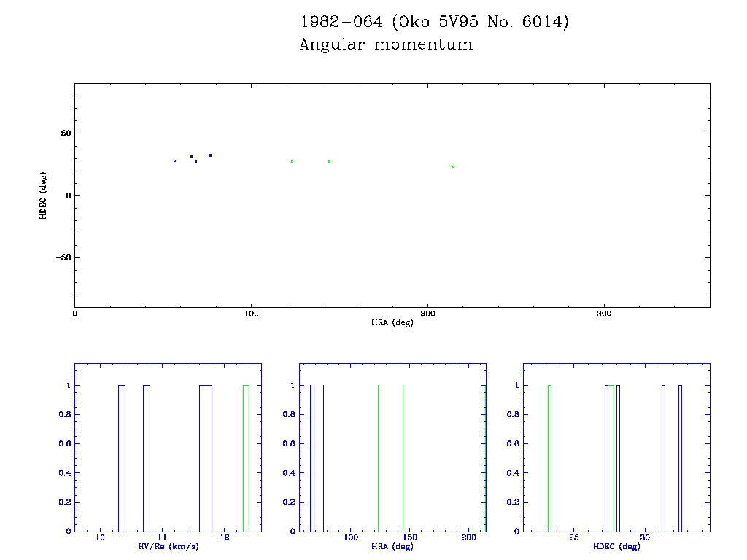Click the "10" tick label on the HV/Re axis
The image size is (747, 560).
(100, 537)
